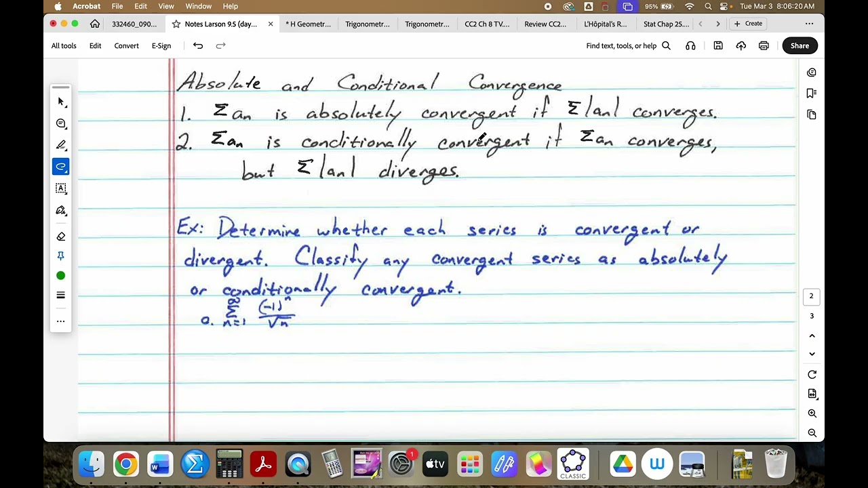Open the Acrobat app menu
868x488 pixels.
[x=87, y=6]
